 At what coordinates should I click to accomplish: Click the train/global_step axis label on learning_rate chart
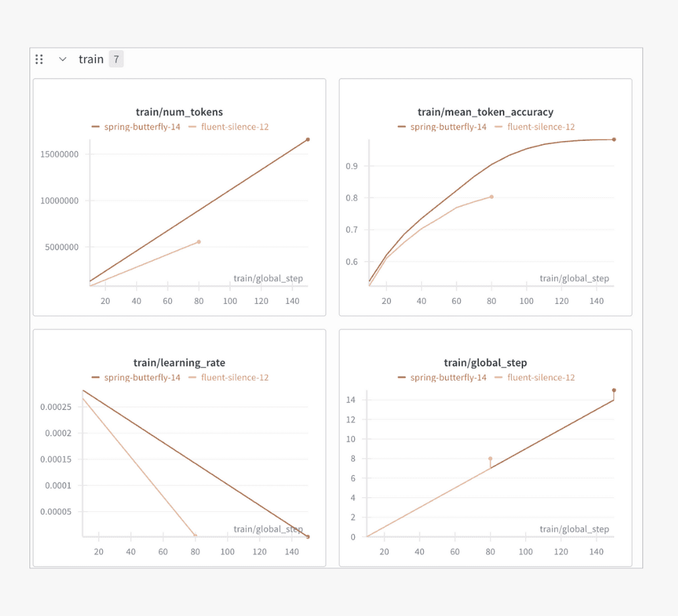coord(268,529)
